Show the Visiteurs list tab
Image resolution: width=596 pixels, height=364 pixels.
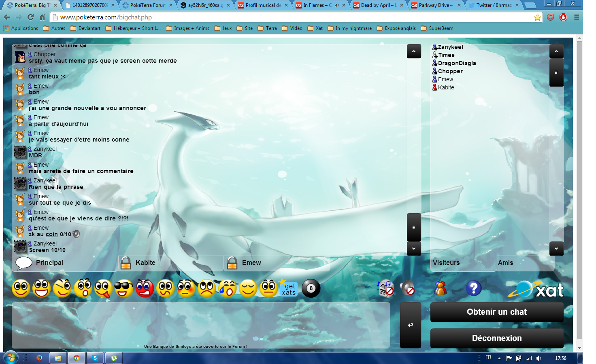coord(463,263)
